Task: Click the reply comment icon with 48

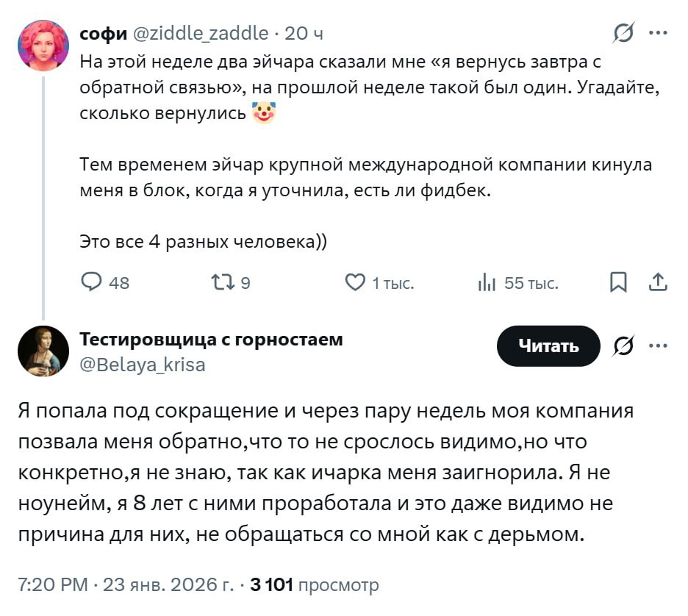Action: pyautogui.click(x=93, y=282)
